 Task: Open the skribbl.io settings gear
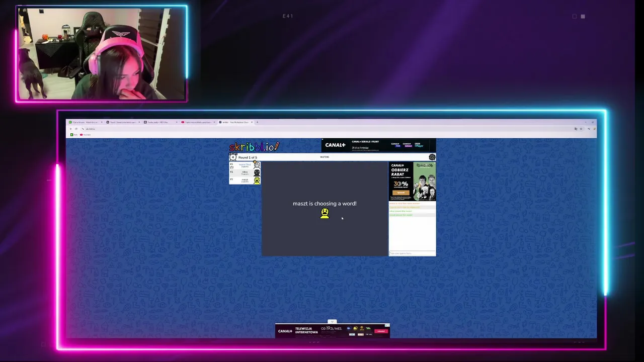point(432,157)
